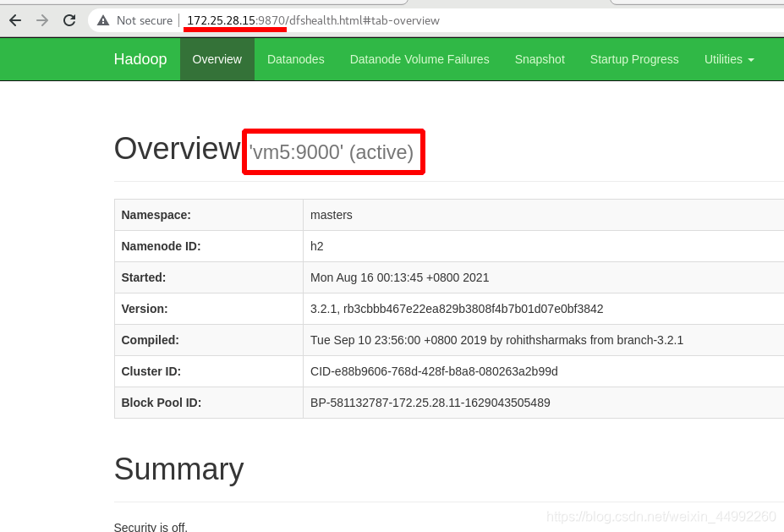Select the Namespace value masters
The height and width of the screenshot is (532, 784).
(x=331, y=215)
